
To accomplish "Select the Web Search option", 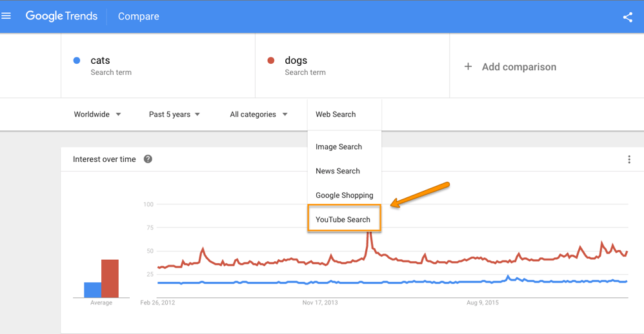I will click(336, 114).
